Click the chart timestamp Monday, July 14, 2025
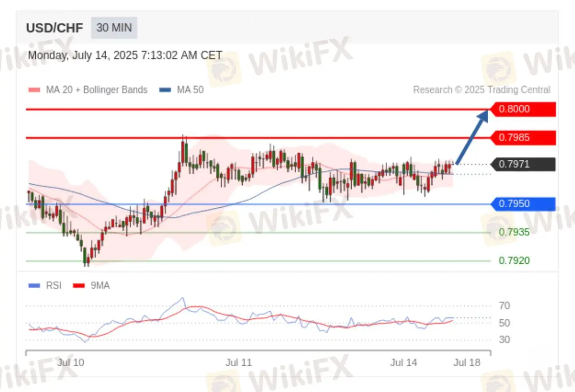Screen dimensions: 575x392 click(x=125, y=56)
